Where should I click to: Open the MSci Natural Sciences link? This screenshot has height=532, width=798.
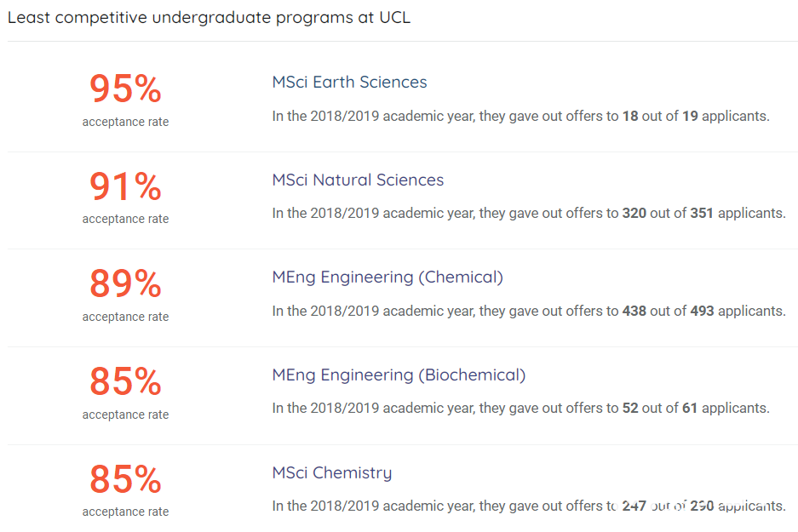[x=358, y=180]
